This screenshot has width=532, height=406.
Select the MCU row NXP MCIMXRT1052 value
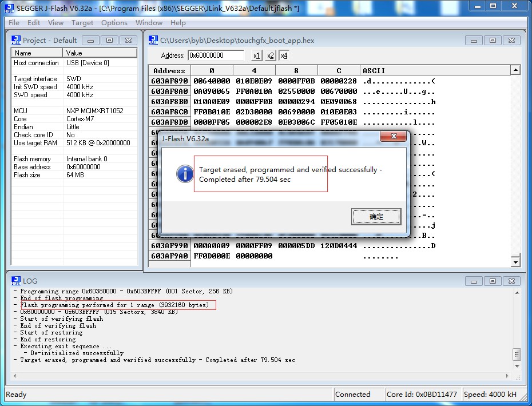click(x=94, y=110)
